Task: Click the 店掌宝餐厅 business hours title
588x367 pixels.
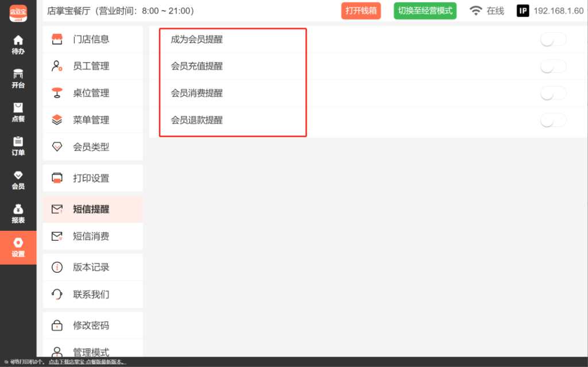Action: [121, 11]
